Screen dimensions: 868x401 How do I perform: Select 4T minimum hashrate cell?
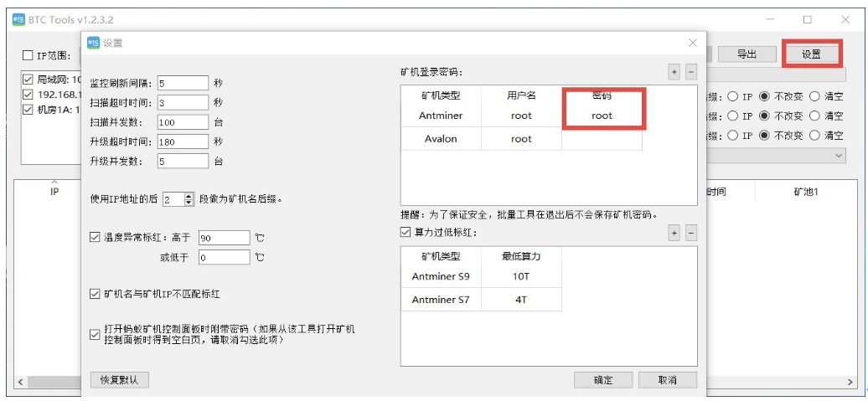tap(521, 300)
